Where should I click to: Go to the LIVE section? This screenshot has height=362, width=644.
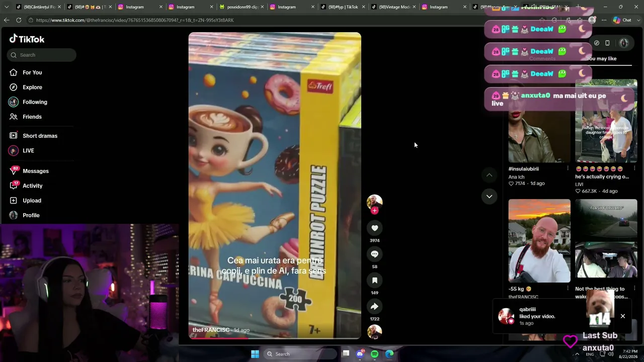click(x=28, y=150)
